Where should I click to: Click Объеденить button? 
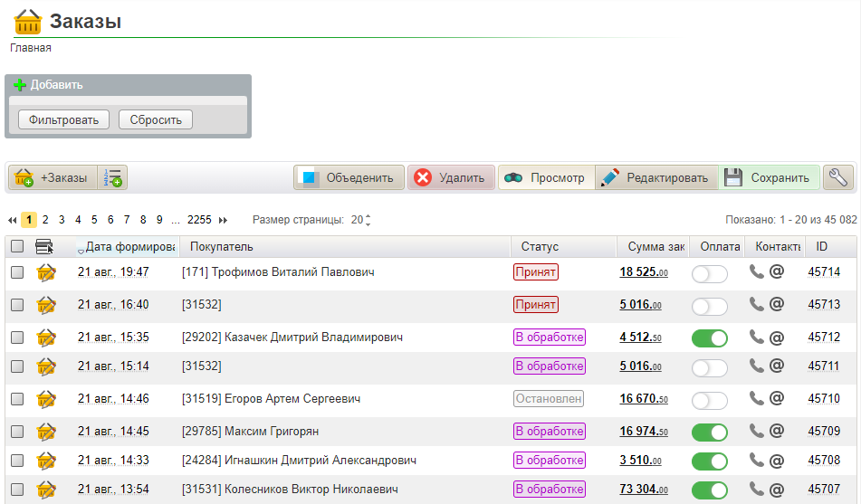(x=349, y=177)
